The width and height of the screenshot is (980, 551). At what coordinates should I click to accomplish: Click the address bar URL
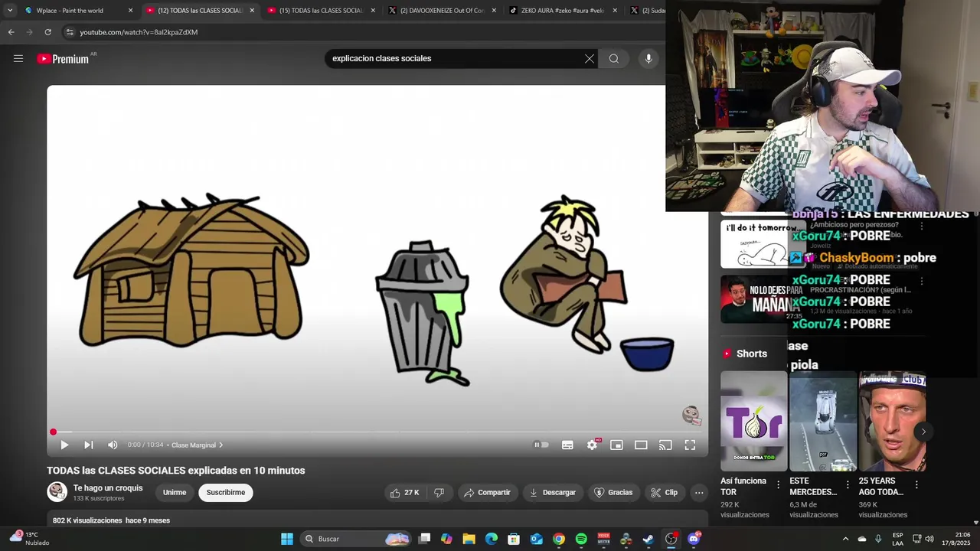139,32
